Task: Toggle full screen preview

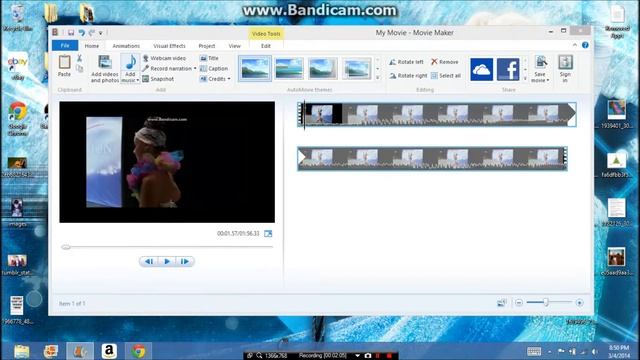Action: click(x=268, y=233)
